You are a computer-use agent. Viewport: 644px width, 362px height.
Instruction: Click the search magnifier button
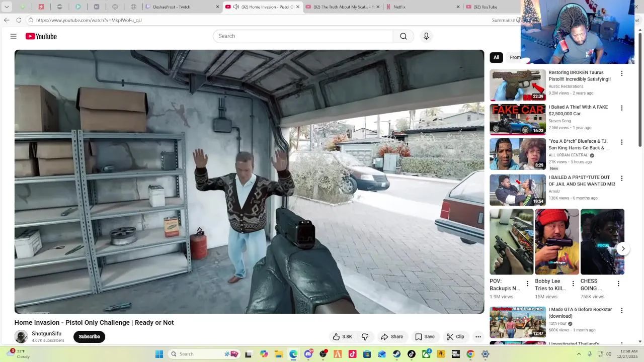[404, 36]
